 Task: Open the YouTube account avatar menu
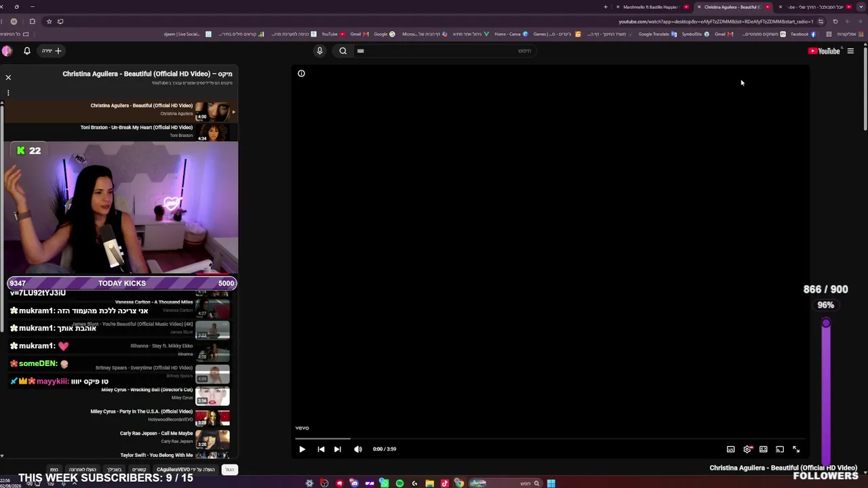coord(7,51)
